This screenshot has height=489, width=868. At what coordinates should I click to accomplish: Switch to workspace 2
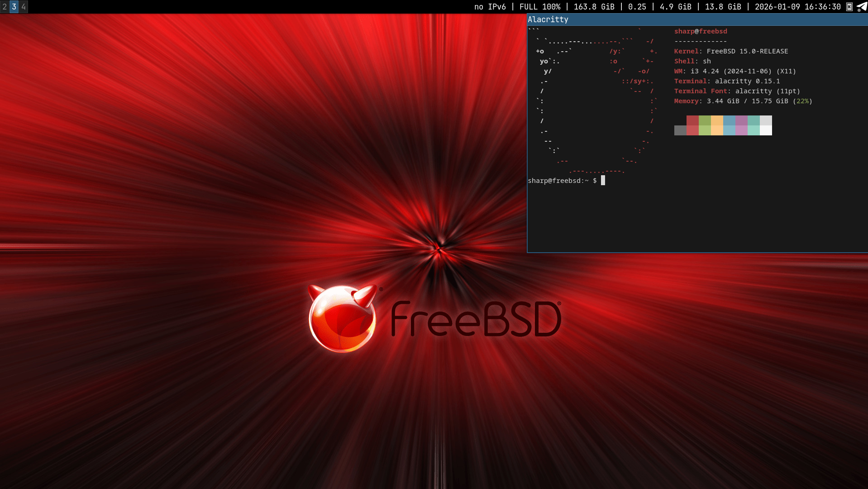[x=5, y=7]
